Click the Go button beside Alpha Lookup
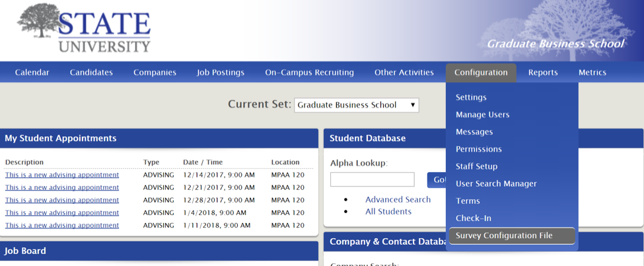The image size is (644, 266). (437, 180)
